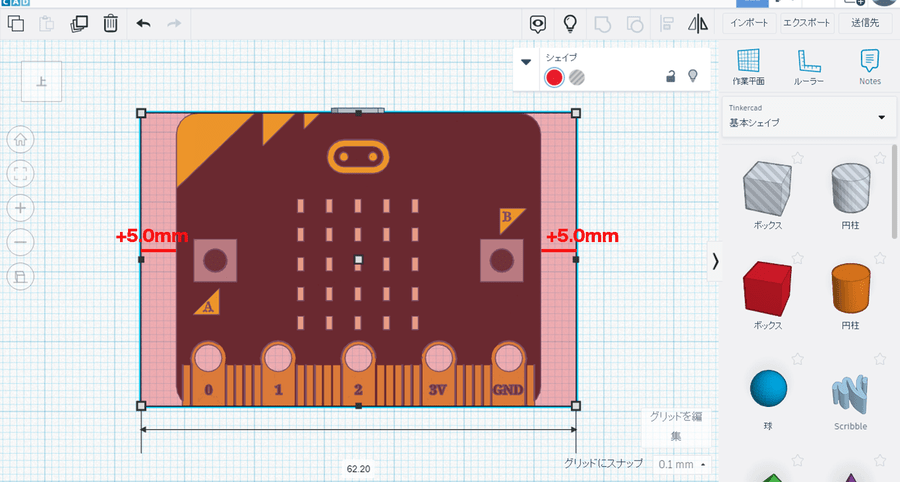Favorite the hole 円柱 with its star

pos(880,158)
